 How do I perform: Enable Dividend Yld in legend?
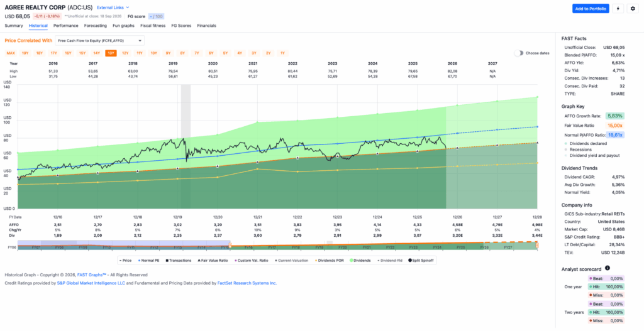pyautogui.click(x=390, y=261)
